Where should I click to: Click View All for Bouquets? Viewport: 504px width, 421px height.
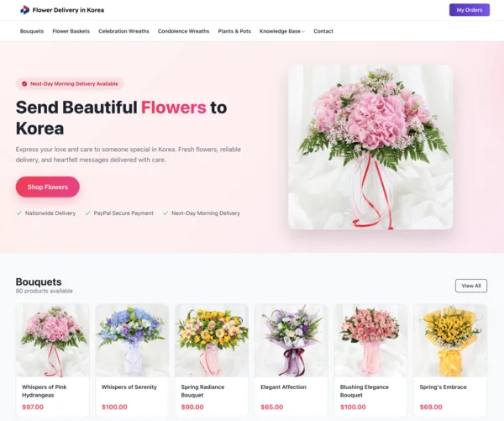click(x=471, y=286)
